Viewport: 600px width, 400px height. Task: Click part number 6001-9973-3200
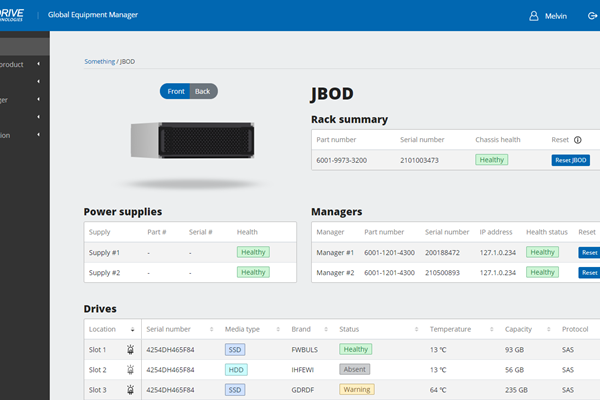[x=341, y=160]
